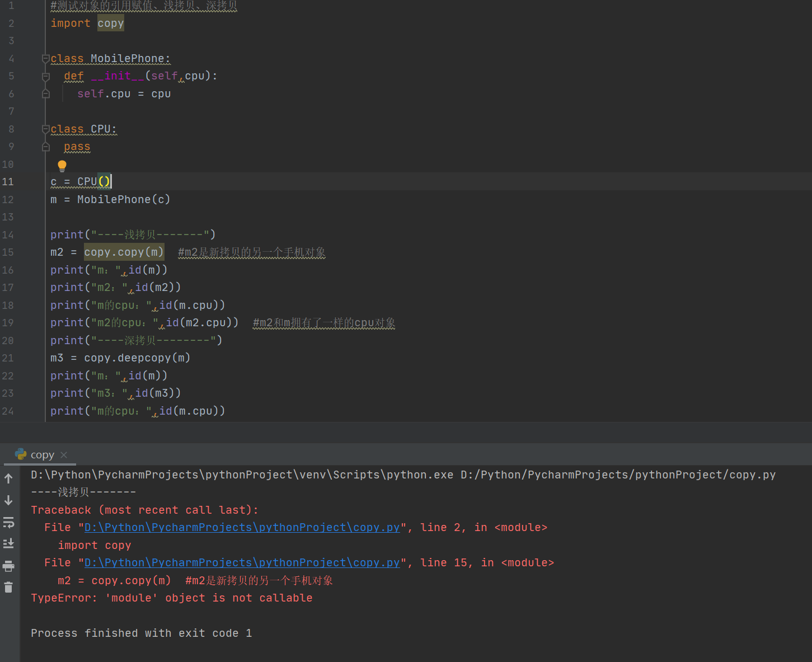This screenshot has height=662, width=812.
Task: Click 'copy.copy(m)' call on line 15
Action: click(124, 252)
